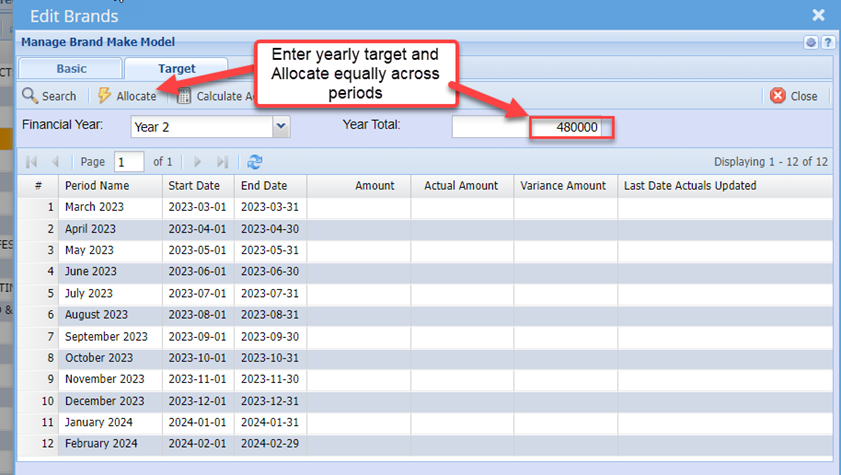
Task: Click start date 2023-03-01 cell
Action: coord(197,207)
